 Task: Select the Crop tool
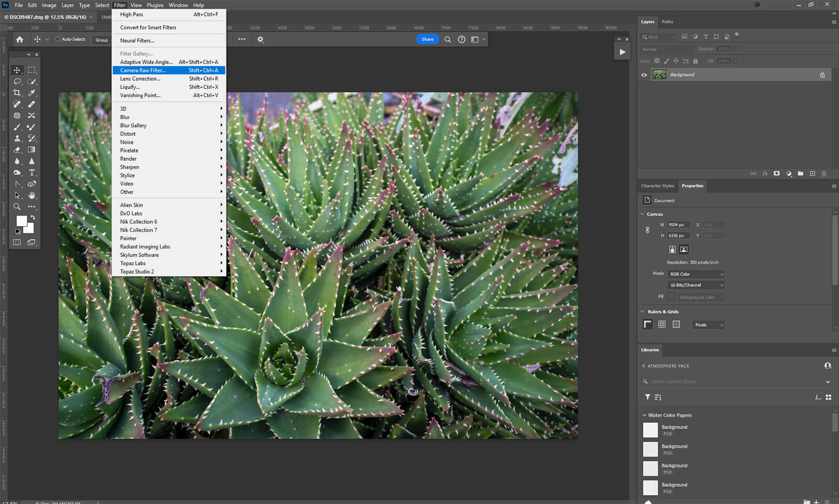coord(17,93)
